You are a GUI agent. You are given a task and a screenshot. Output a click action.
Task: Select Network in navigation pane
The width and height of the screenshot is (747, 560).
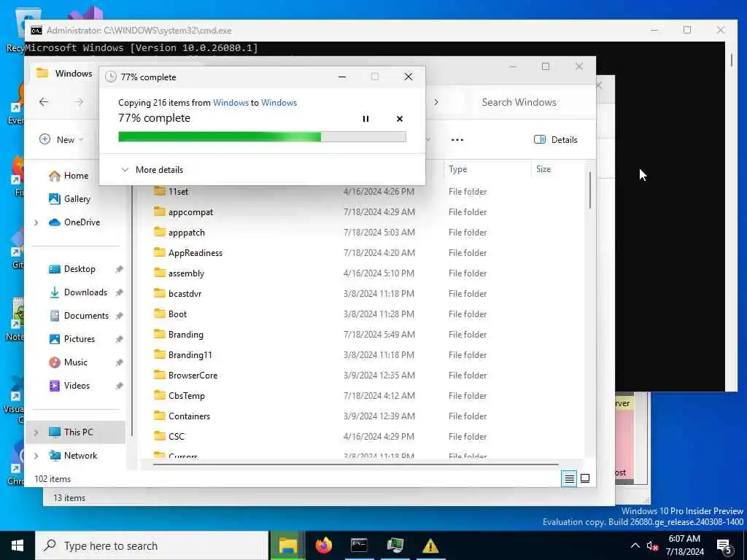74,456
